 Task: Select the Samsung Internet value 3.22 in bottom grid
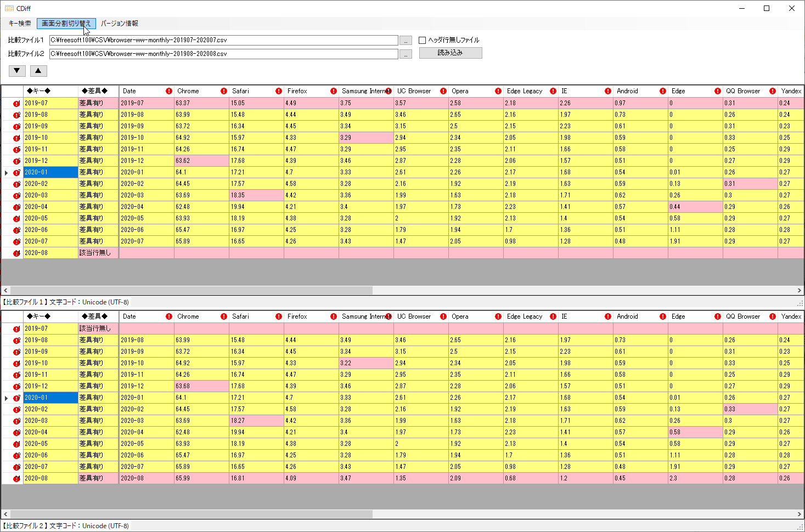pyautogui.click(x=366, y=363)
